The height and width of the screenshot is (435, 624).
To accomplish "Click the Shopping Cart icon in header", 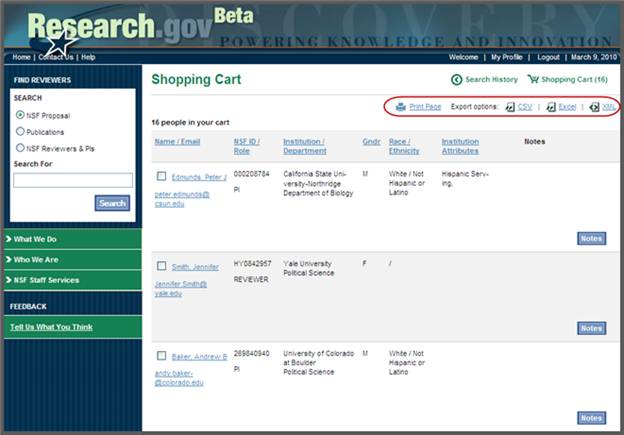I will (x=533, y=80).
